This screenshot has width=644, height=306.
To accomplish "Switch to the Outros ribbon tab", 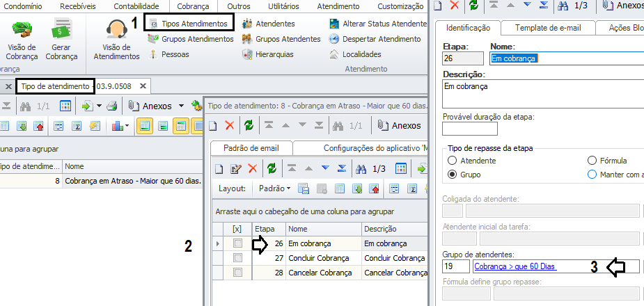I will tap(239, 6).
